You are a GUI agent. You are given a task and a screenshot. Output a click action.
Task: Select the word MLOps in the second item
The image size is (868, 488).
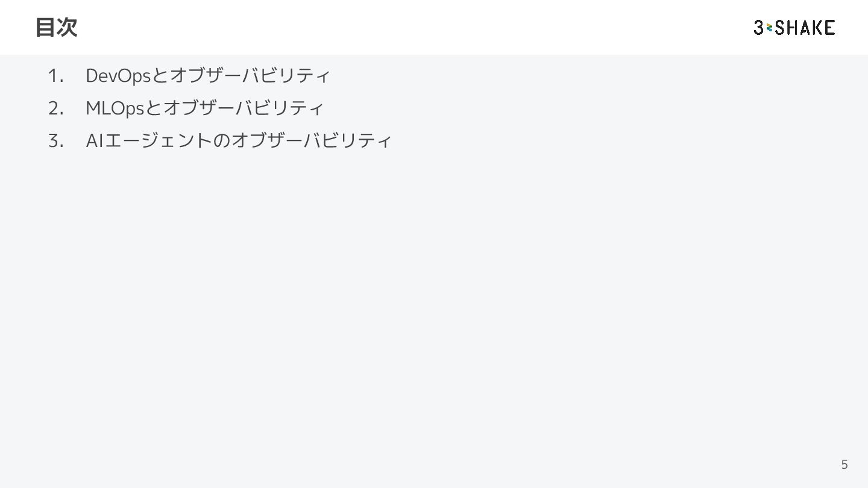coord(115,108)
